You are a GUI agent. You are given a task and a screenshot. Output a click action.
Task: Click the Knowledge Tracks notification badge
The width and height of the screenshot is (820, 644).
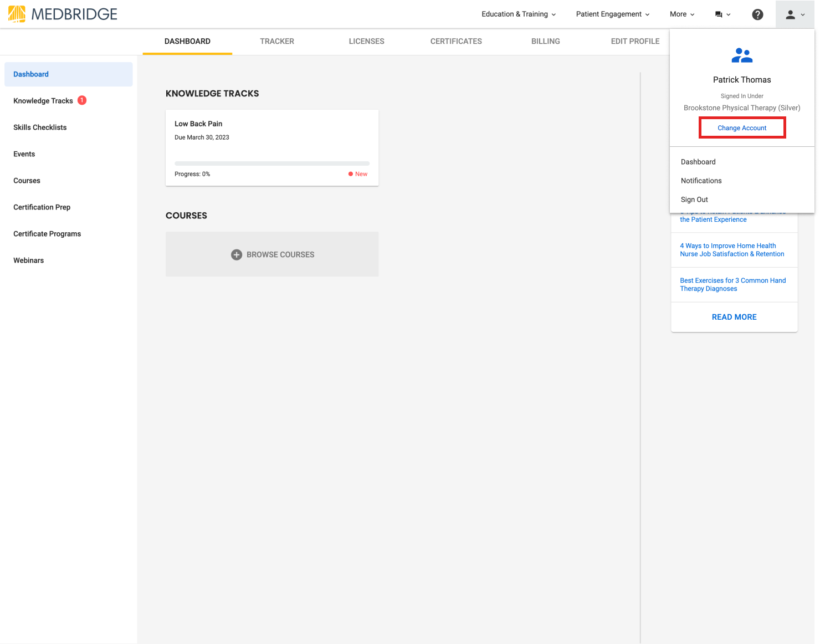point(81,100)
